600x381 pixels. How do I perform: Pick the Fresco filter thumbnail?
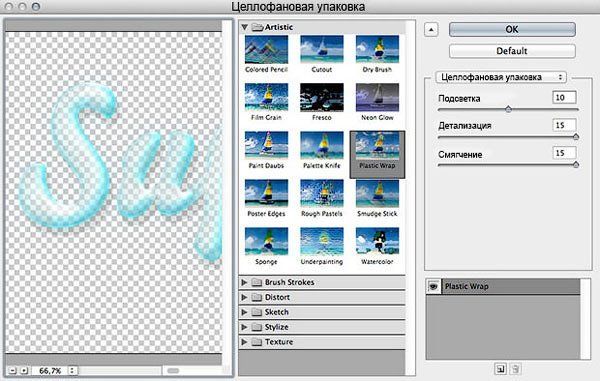(322, 98)
